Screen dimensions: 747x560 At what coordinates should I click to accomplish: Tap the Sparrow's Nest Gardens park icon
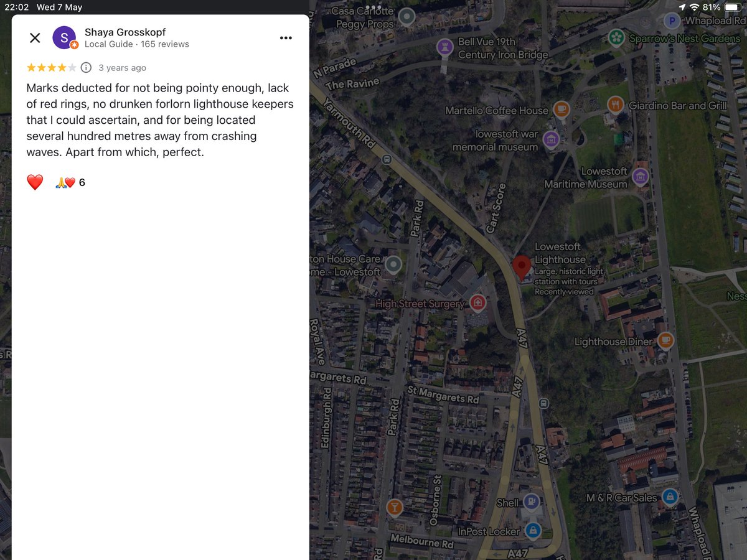pyautogui.click(x=616, y=37)
